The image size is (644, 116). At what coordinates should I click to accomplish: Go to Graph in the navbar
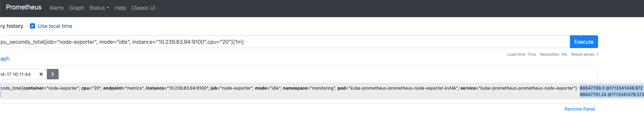coord(76,8)
